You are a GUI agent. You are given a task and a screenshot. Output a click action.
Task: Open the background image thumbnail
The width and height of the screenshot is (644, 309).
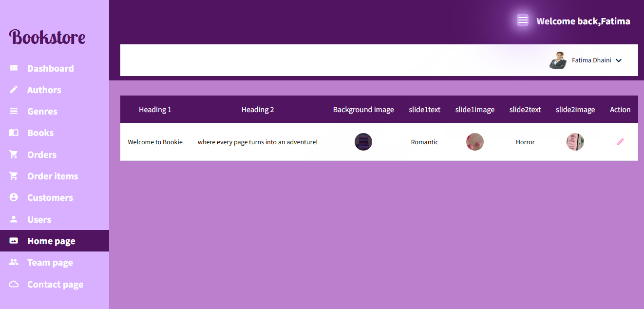pyautogui.click(x=363, y=142)
